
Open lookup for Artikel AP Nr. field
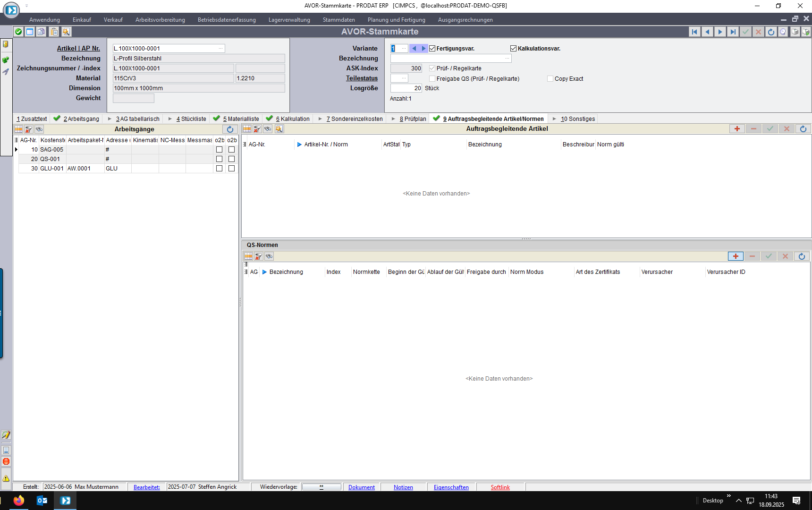coord(220,49)
